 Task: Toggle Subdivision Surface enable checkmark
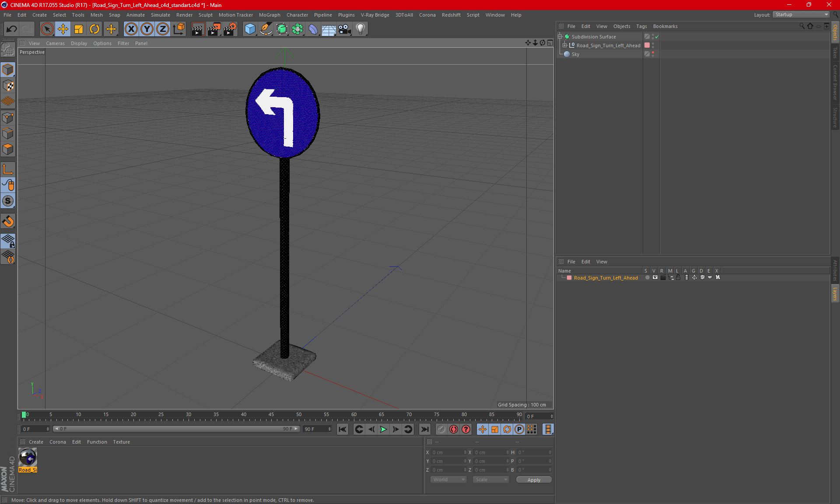click(x=657, y=37)
